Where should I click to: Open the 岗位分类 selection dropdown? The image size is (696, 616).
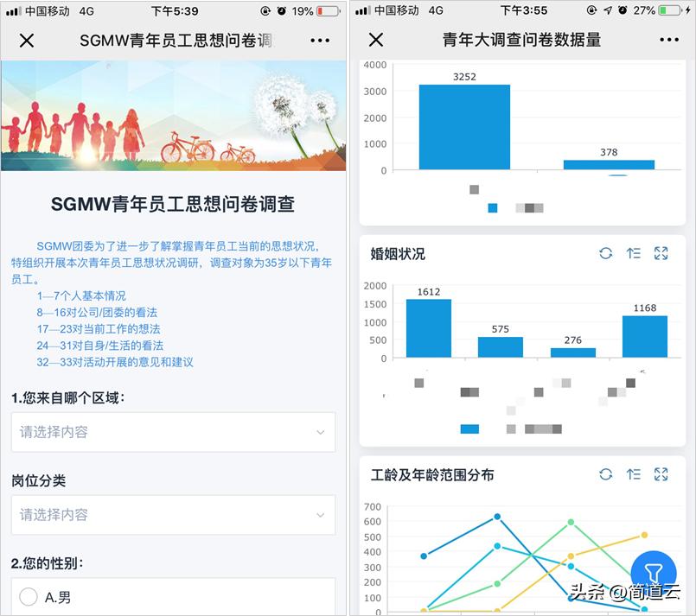(x=173, y=513)
